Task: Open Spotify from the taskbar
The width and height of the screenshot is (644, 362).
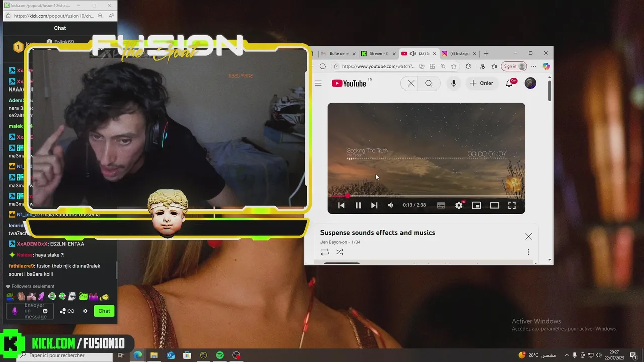Action: [220, 355]
